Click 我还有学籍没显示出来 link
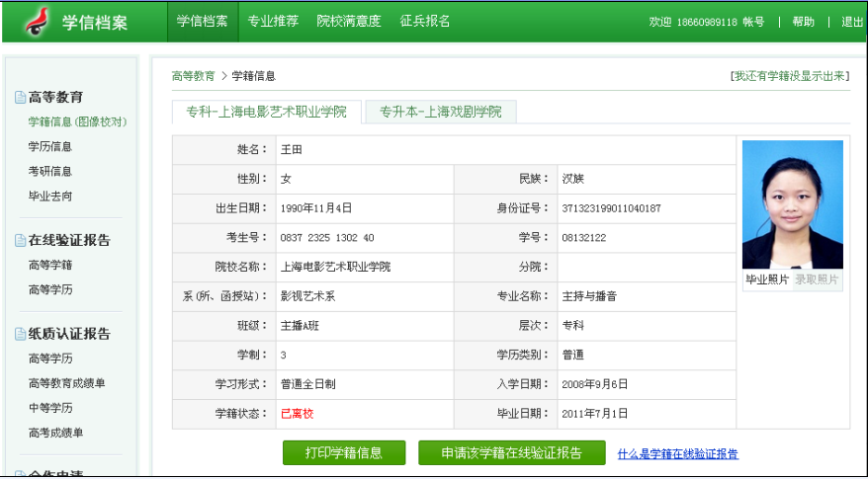The image size is (868, 479). point(789,76)
